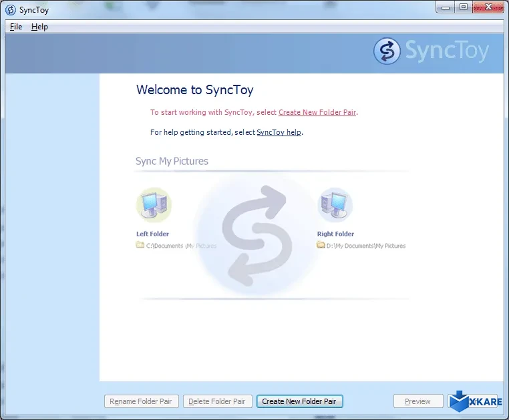Click the Left Folder computer icon
The height and width of the screenshot is (420, 509).
point(154,205)
